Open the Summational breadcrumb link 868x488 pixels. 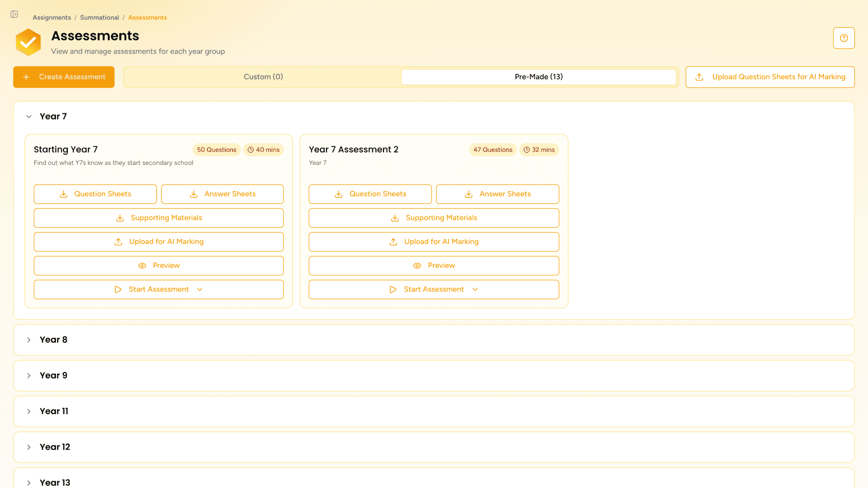pos(99,17)
